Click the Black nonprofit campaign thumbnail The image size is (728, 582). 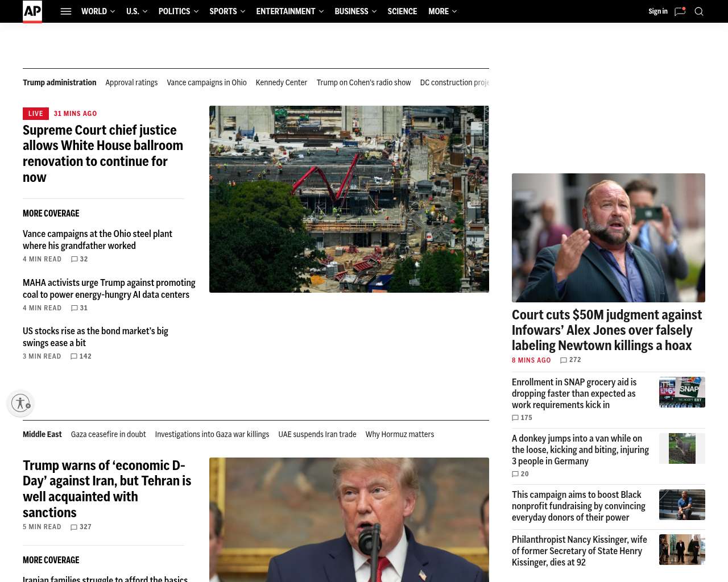click(x=682, y=505)
